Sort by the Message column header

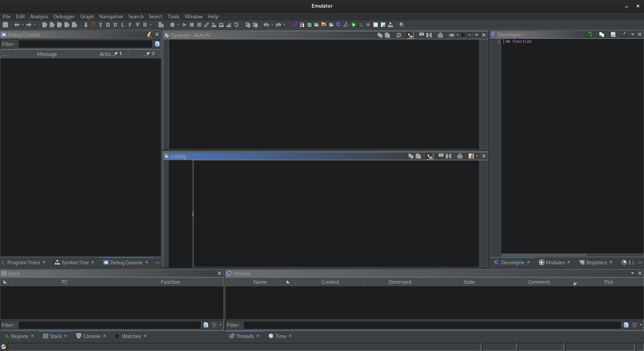[47, 54]
